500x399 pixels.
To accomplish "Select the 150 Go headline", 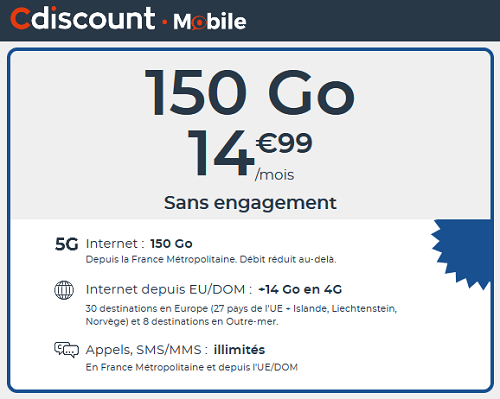I will point(250,92).
